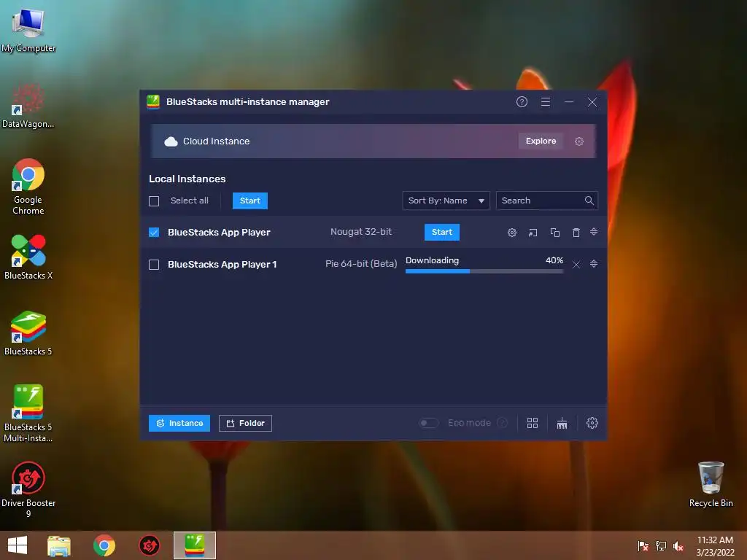Open the Sort By: Name dropdown

[446, 201]
